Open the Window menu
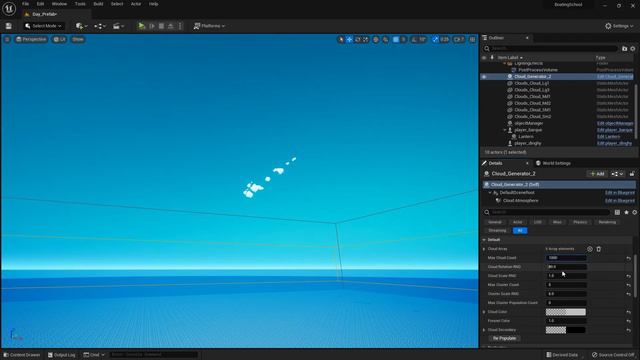 click(59, 4)
